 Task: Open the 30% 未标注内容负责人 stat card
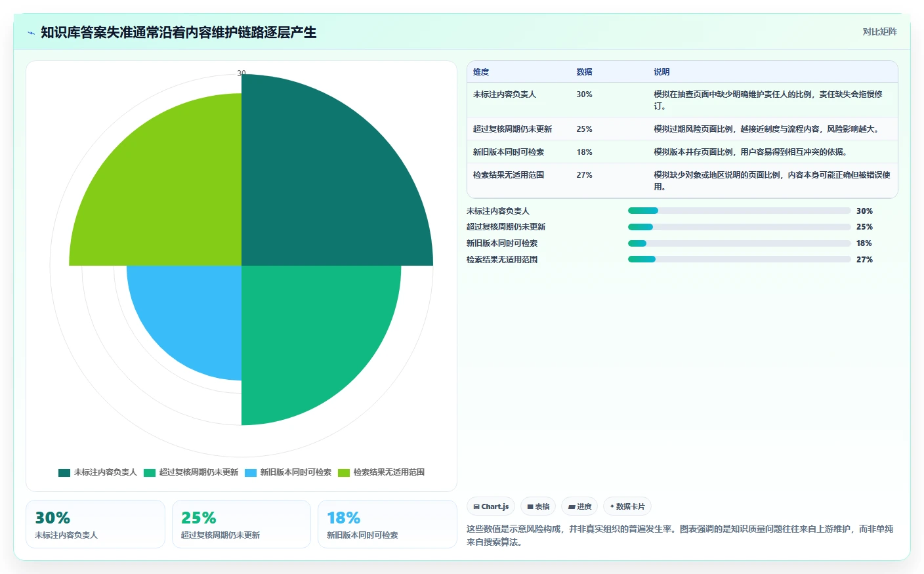coord(95,524)
